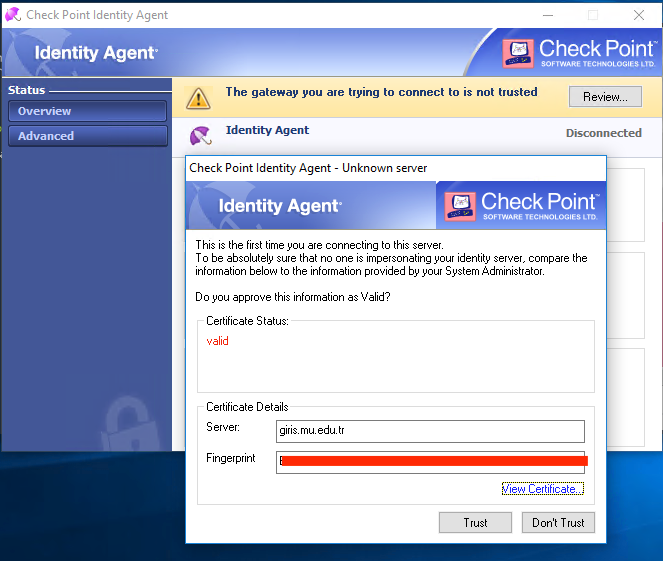Select the Advanced sidebar item

[x=87, y=136]
